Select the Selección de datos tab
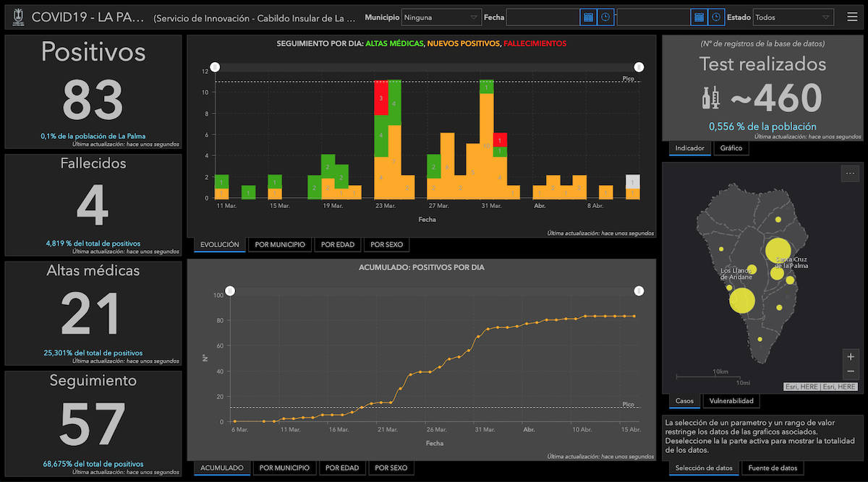The height and width of the screenshot is (482, 868). [x=704, y=468]
